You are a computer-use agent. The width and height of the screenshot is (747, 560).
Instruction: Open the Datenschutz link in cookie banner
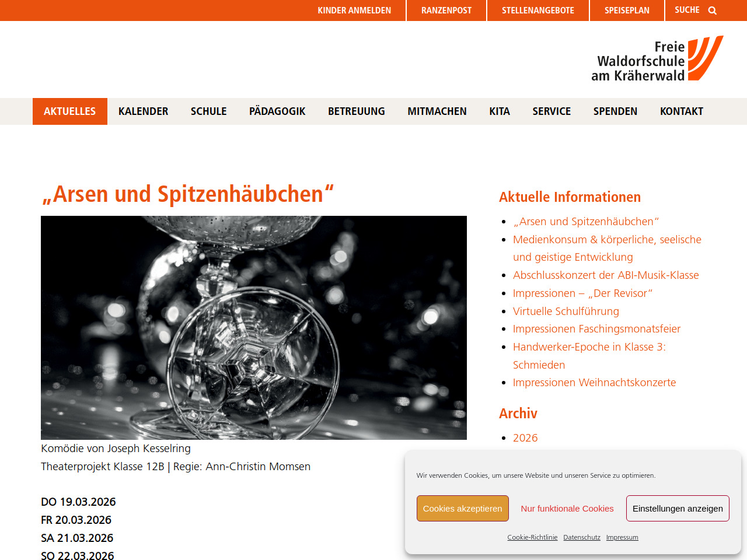[x=582, y=537]
